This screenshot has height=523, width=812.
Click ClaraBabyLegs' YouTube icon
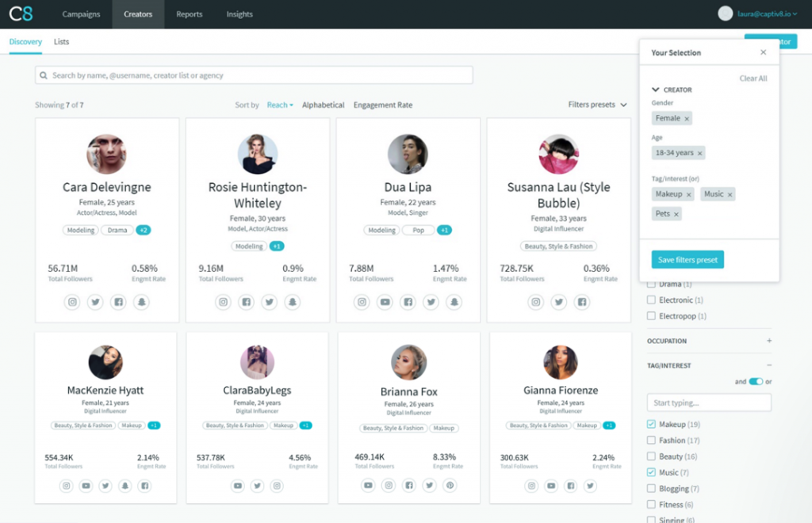click(x=237, y=486)
